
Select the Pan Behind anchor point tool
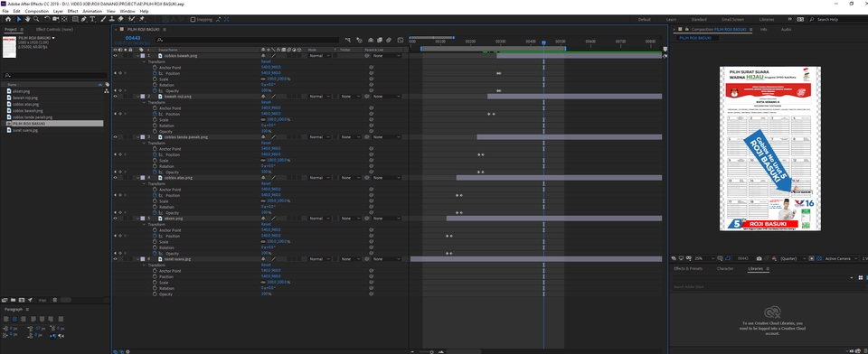coord(64,19)
